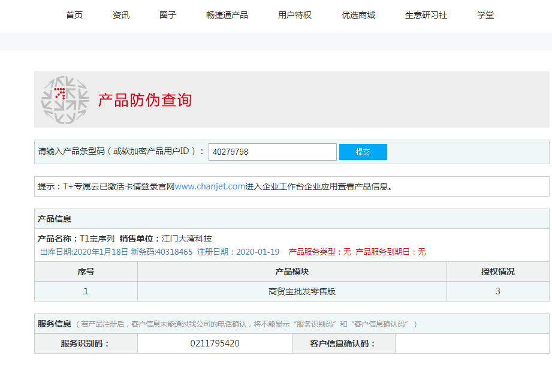552x392 pixels.
Task: Click the 产品防伪查询 heading
Action: [x=145, y=100]
